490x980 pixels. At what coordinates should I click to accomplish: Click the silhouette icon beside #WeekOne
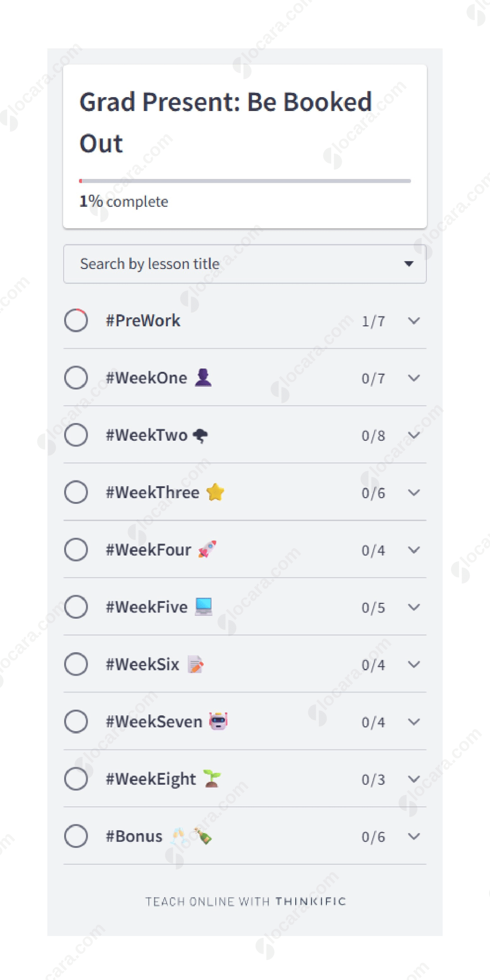[203, 378]
